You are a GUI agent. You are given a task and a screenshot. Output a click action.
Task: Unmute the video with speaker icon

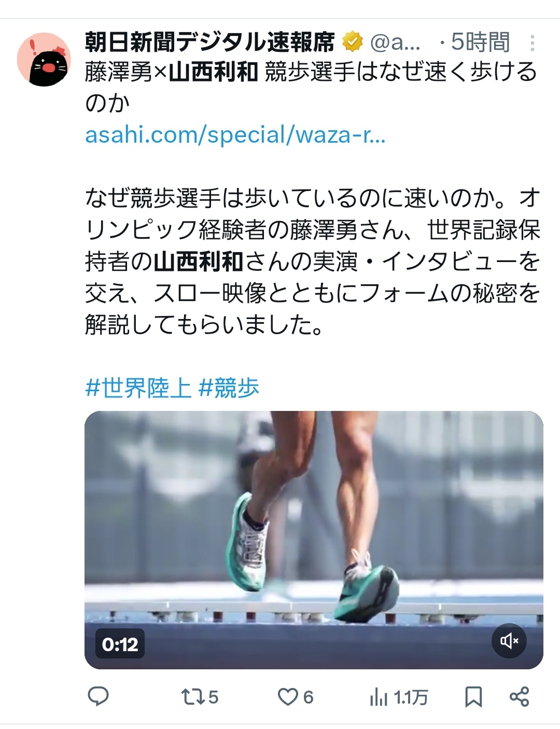(509, 641)
